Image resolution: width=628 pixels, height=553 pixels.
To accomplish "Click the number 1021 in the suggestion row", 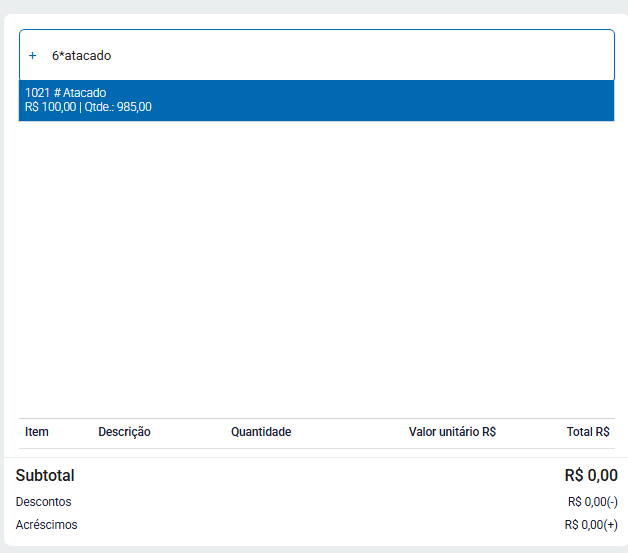I will pos(37,93).
